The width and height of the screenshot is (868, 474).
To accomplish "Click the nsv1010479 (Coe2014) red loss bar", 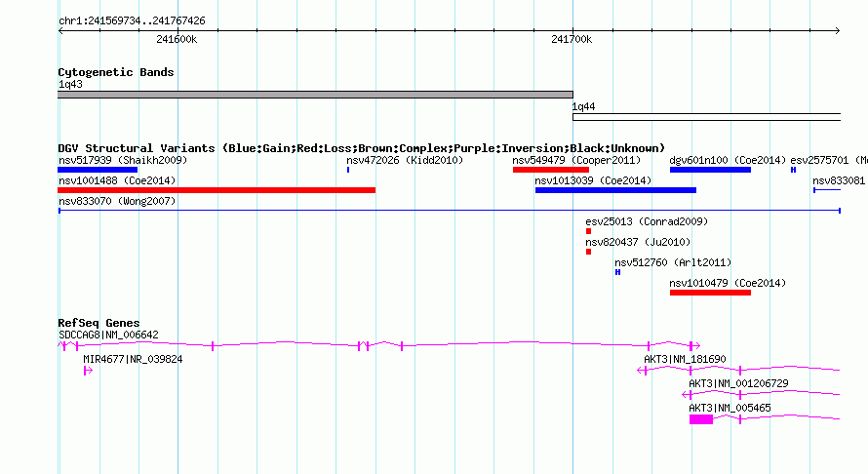I will coord(710,293).
